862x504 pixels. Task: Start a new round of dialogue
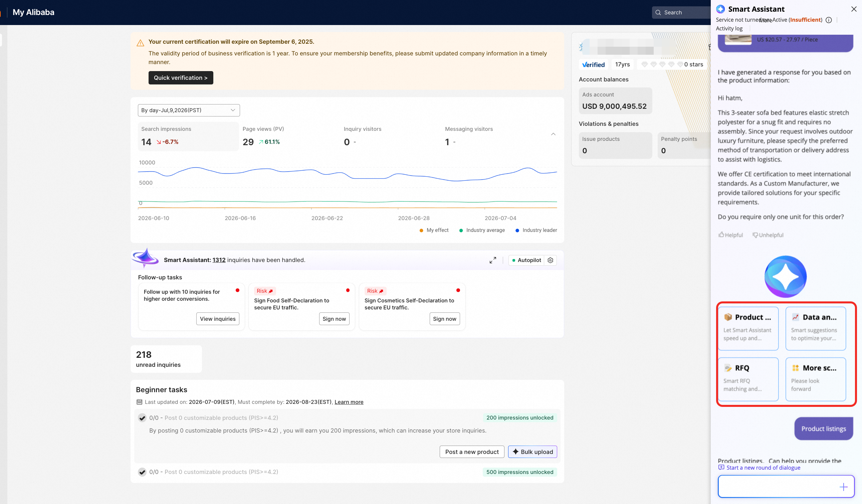759,468
